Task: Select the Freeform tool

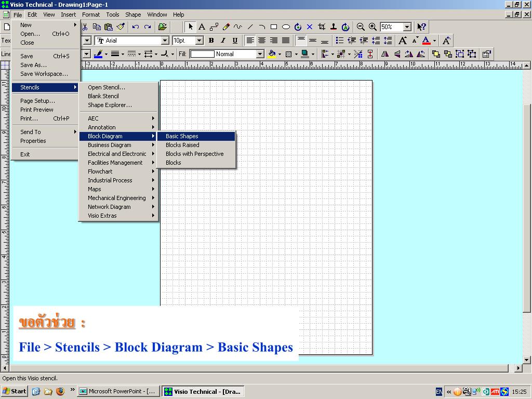Action: (x=238, y=27)
